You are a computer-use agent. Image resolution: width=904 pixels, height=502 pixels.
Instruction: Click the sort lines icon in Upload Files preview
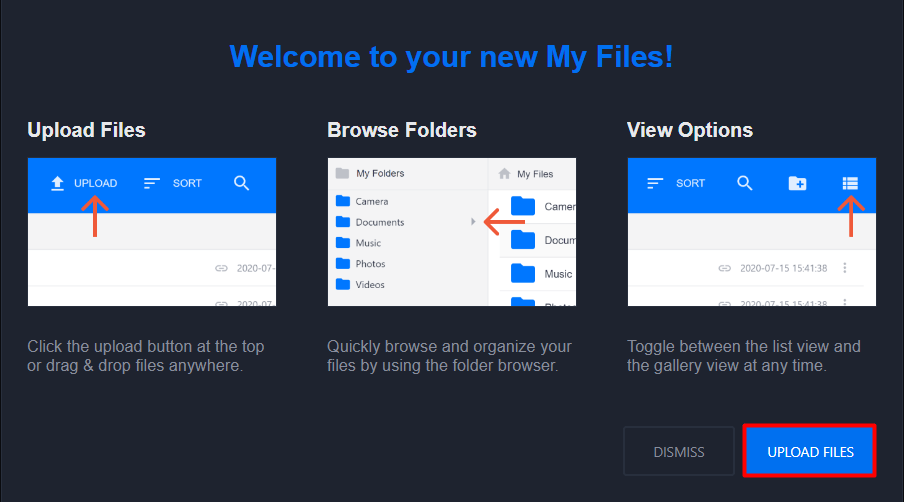coord(152,183)
